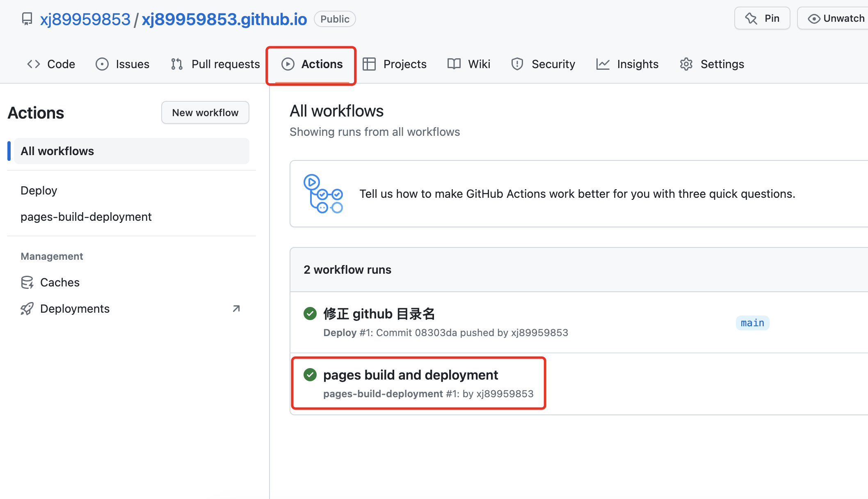Click the Deployments rocket icon
The width and height of the screenshot is (868, 499).
(27, 309)
